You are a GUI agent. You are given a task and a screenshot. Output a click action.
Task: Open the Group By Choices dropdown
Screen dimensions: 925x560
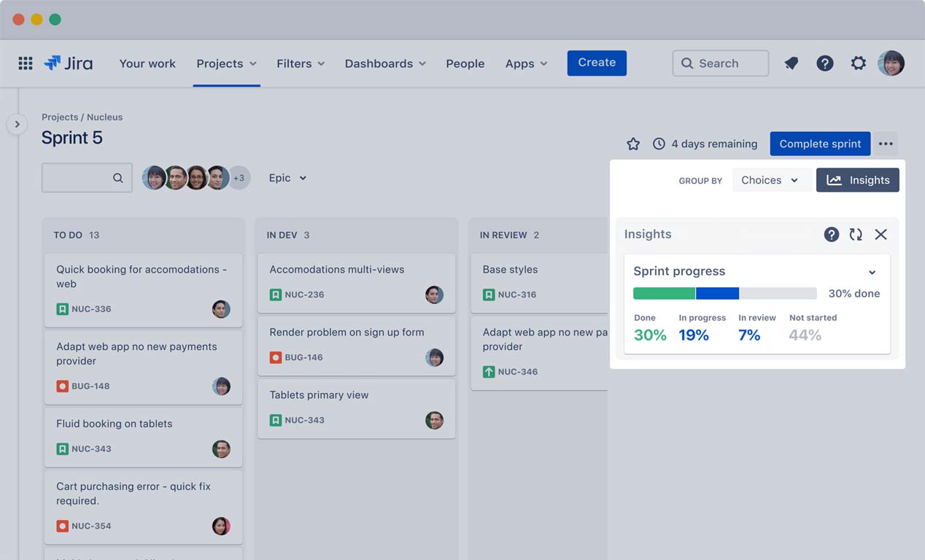pos(770,180)
